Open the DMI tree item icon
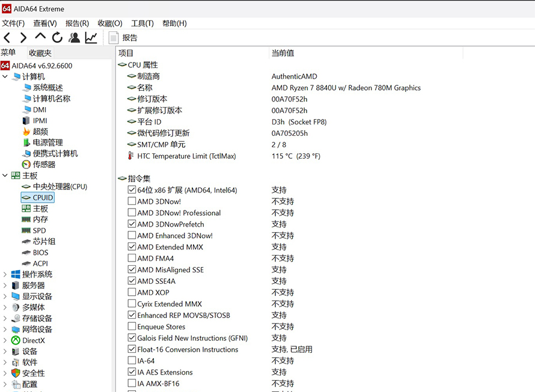 [x=26, y=109]
